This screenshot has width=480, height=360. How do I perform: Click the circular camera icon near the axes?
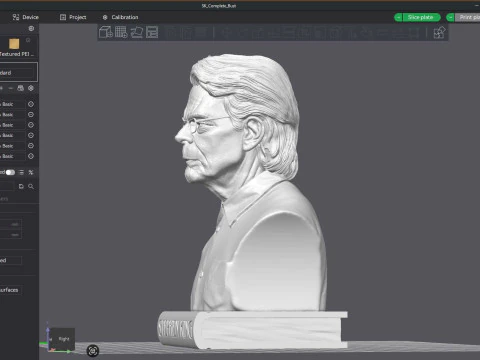click(x=93, y=351)
